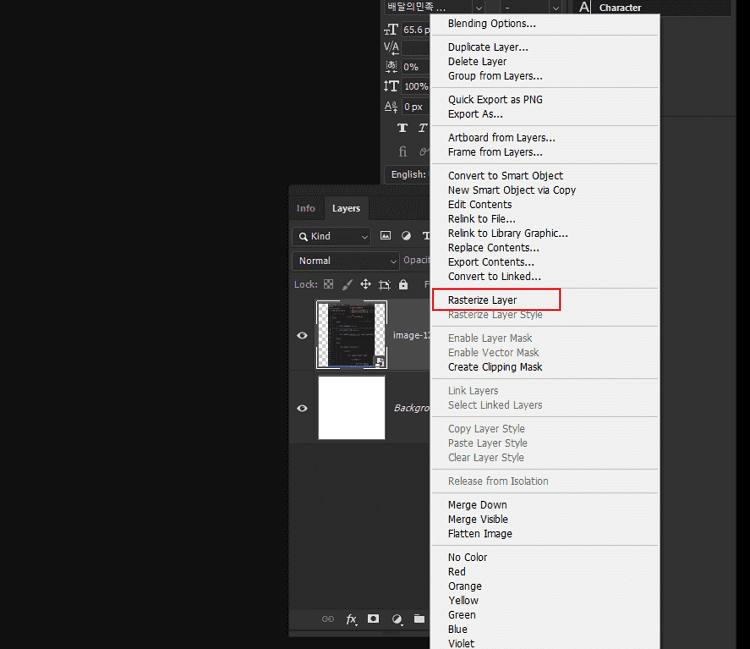Choose Export As menu item
The image size is (750, 649).
545,114
